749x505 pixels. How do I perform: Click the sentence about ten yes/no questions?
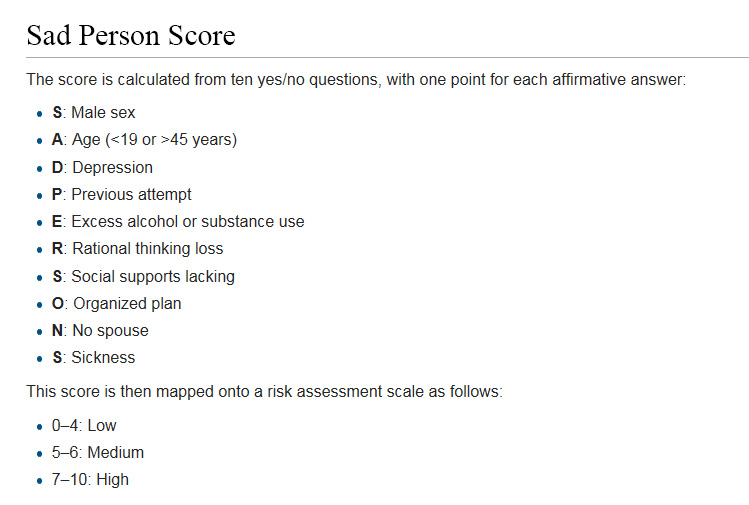356,79
